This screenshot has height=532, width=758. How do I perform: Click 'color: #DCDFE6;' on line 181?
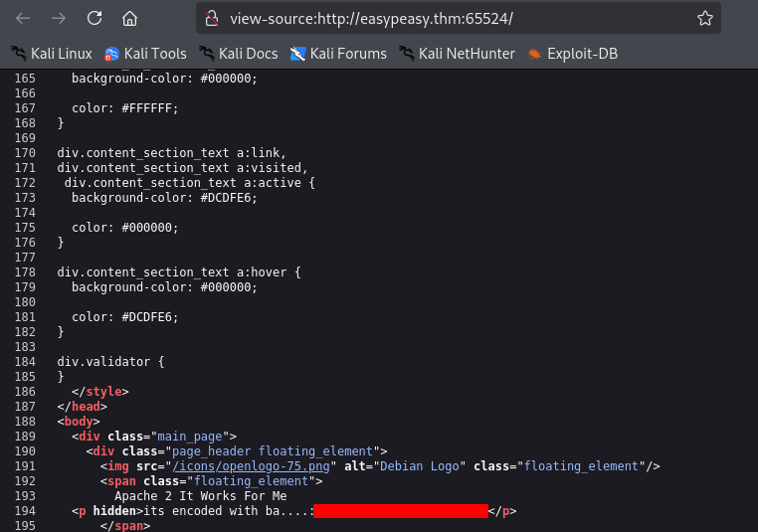(x=125, y=317)
